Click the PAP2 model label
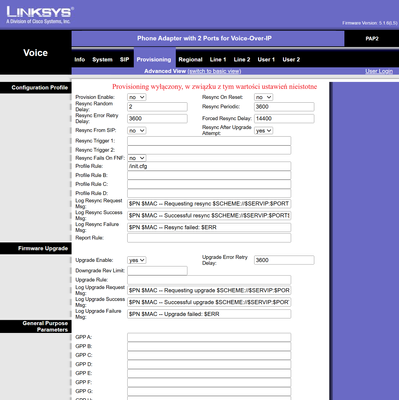The image size is (399, 400). pos(372,39)
